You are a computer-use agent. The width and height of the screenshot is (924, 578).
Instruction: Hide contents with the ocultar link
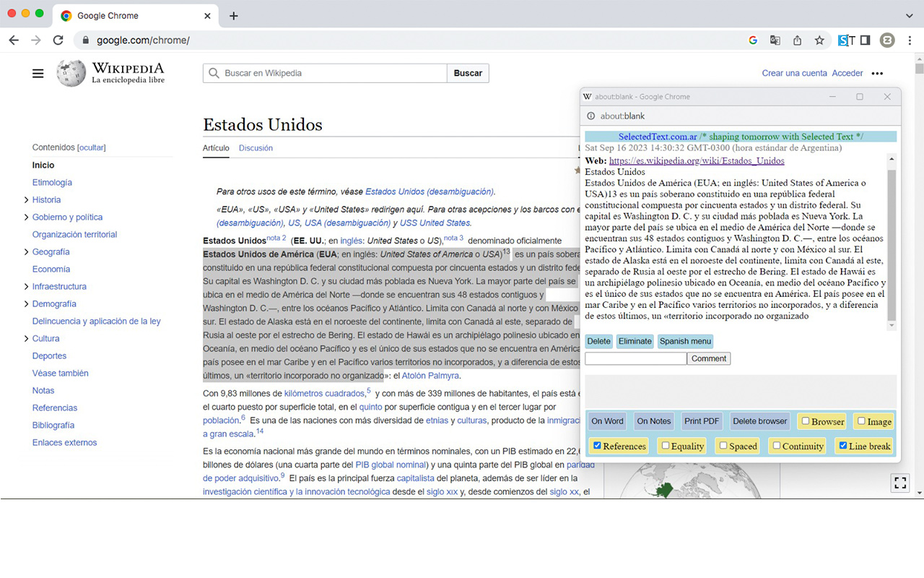click(92, 147)
